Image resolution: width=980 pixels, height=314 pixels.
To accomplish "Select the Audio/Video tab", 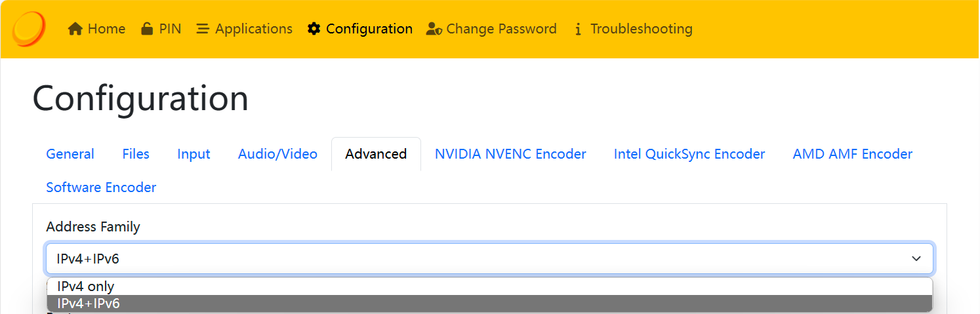I will [x=277, y=154].
